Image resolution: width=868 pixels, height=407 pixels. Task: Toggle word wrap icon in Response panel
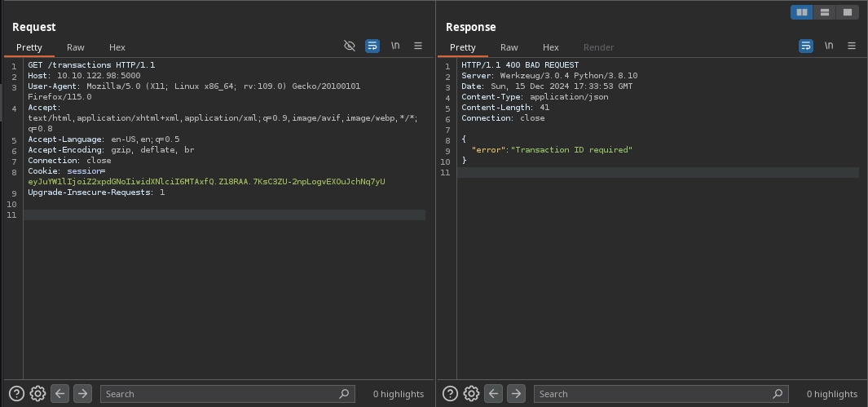806,46
